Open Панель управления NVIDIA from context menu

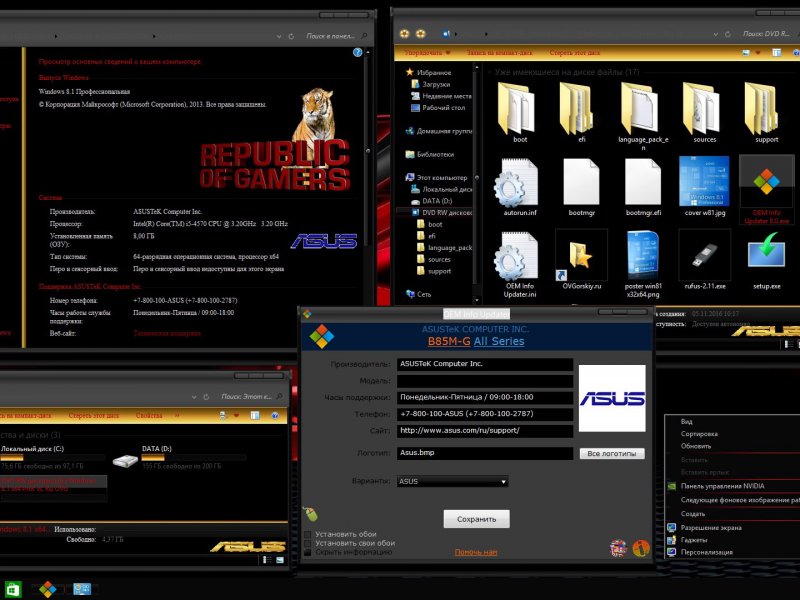pyautogui.click(x=722, y=486)
